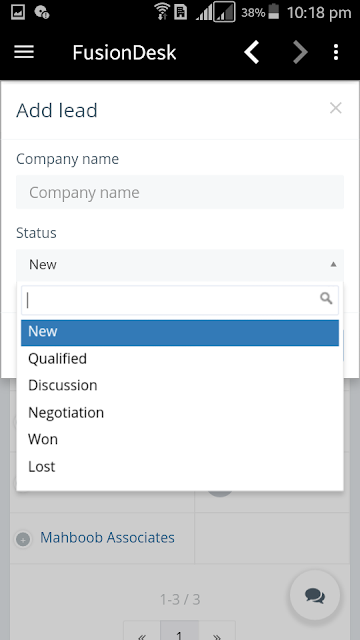Expand the plus icon beside Mahboob Associates
The width and height of the screenshot is (360, 640).
tap(23, 539)
